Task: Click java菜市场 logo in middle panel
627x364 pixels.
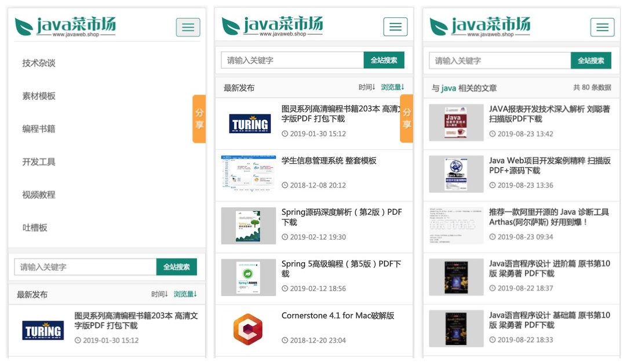Action: 272,27
